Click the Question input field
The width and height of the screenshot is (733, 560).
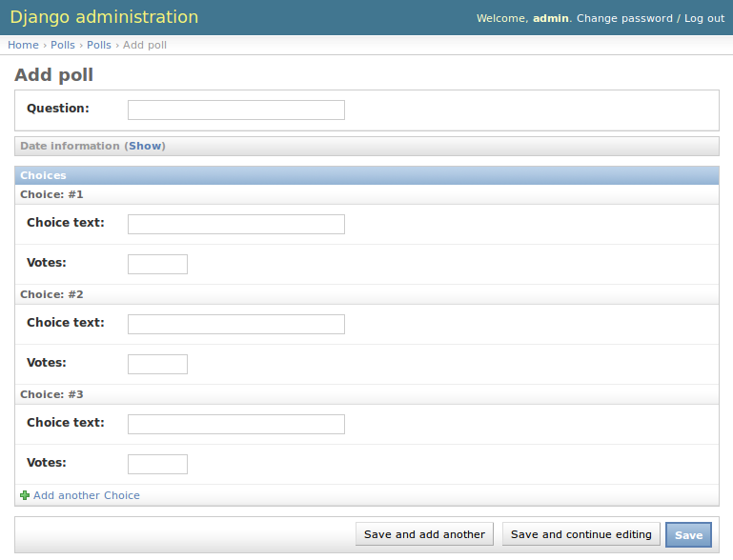(235, 110)
